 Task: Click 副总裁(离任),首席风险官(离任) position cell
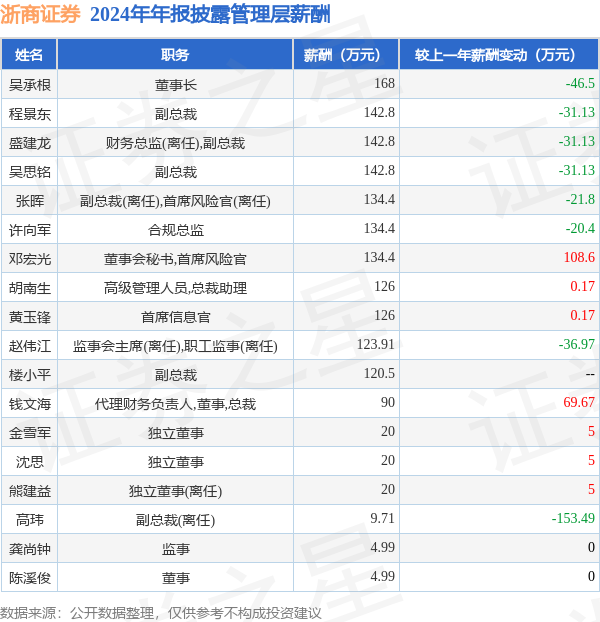(x=175, y=201)
